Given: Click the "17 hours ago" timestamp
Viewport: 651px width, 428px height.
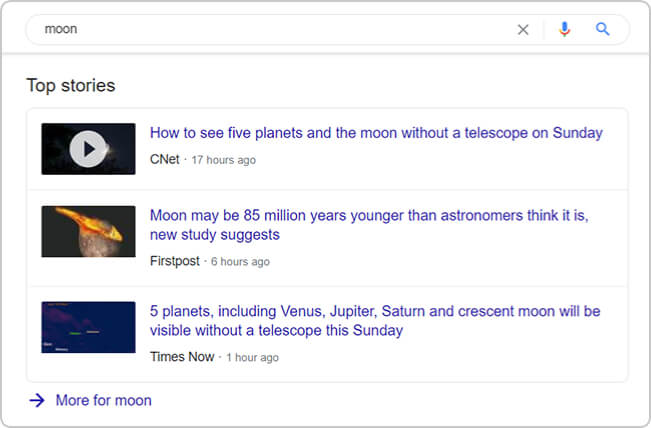Looking at the screenshot, I should click(x=223, y=160).
